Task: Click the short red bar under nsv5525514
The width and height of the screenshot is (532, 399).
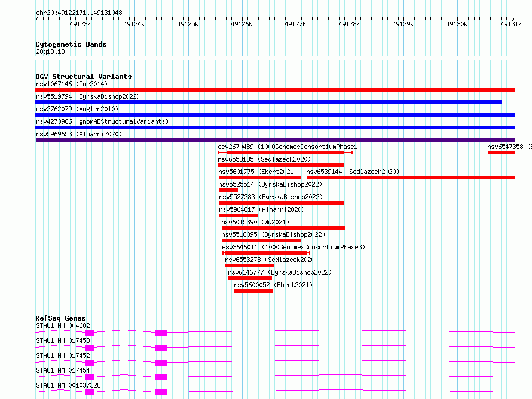Action: pos(228,190)
